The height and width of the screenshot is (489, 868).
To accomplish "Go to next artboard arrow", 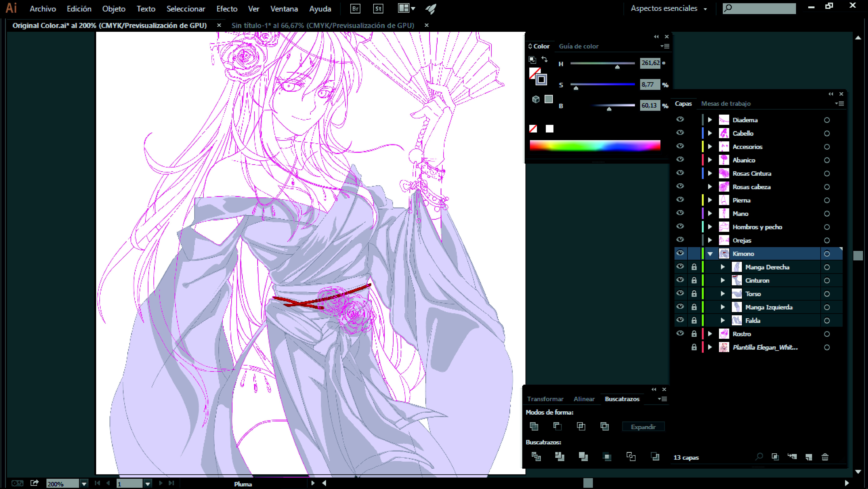I will coord(161,483).
